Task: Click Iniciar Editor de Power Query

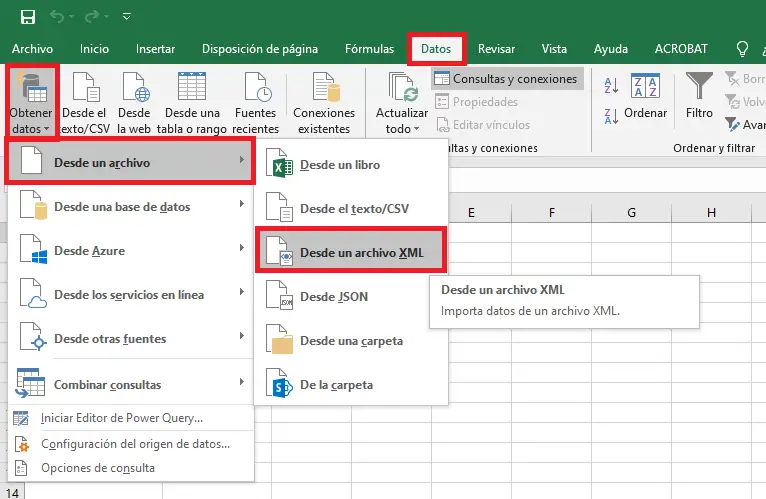Action: (131, 418)
